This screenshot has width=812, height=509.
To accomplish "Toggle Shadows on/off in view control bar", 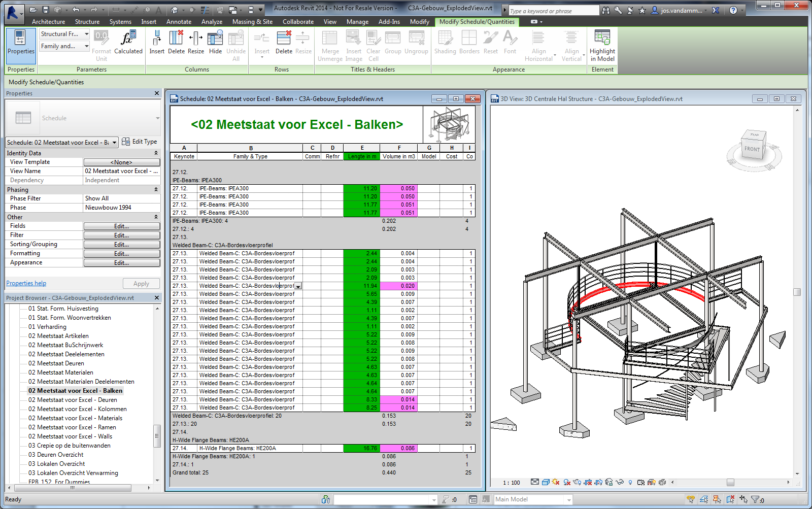I will (x=567, y=482).
